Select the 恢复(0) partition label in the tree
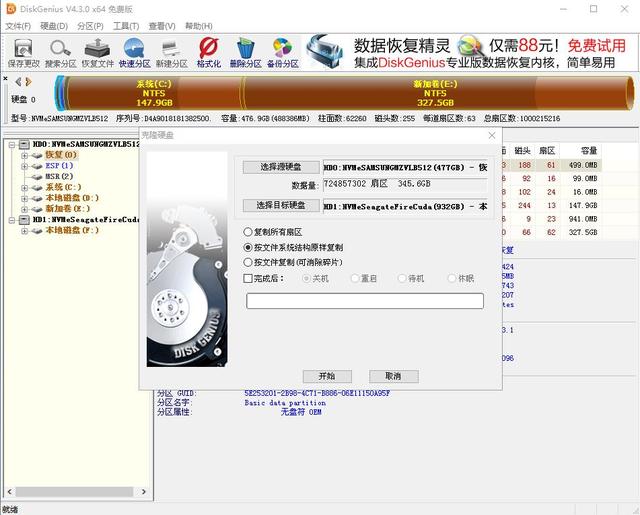The height and width of the screenshot is (515, 640). pos(61,155)
